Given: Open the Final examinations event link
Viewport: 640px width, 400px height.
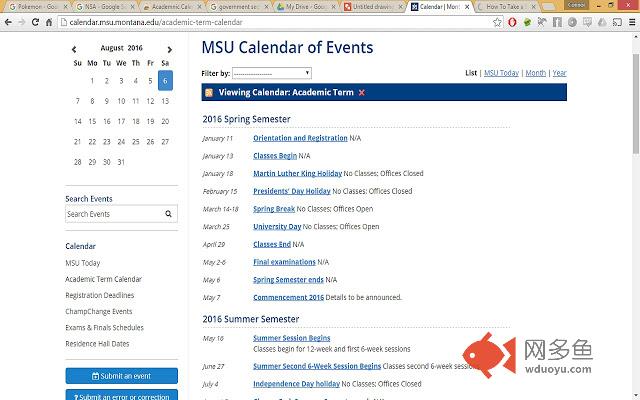Looking at the screenshot, I should tap(284, 262).
